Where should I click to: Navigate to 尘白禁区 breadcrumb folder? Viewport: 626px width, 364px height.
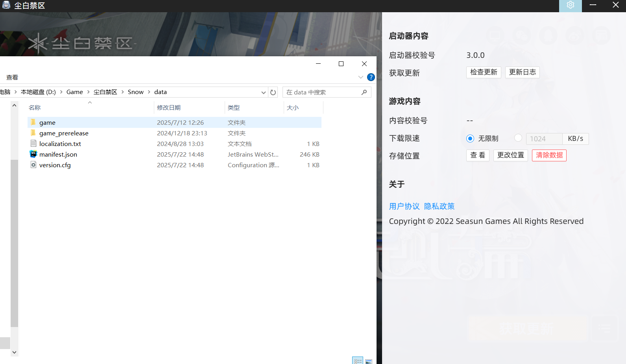point(105,92)
